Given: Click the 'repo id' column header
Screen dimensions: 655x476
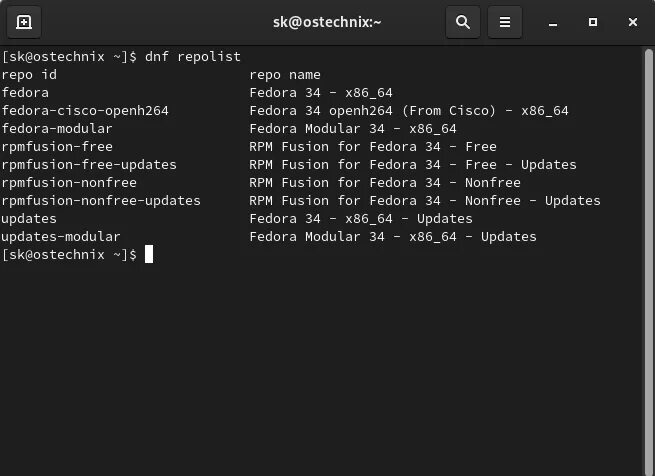Looking at the screenshot, I should click(x=29, y=75).
